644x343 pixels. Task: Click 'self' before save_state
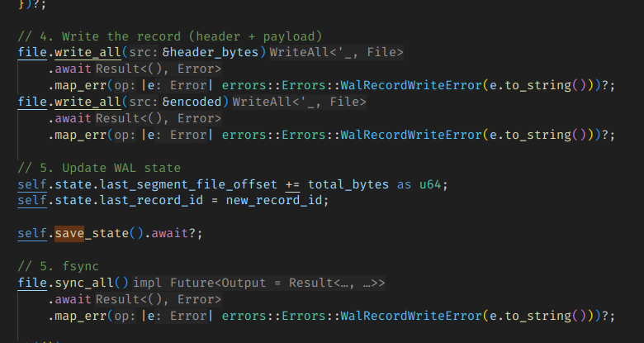31,233
